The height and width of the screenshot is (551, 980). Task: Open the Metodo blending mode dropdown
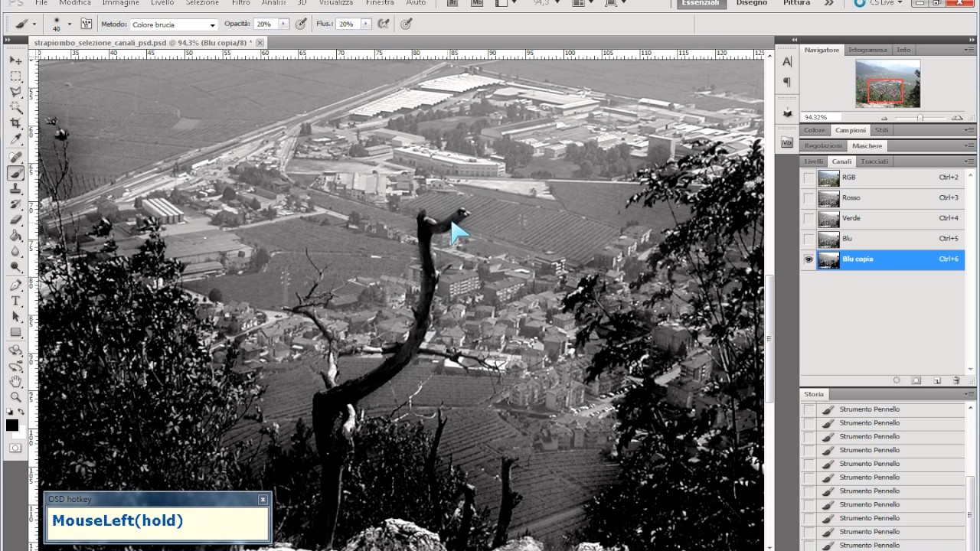[174, 24]
